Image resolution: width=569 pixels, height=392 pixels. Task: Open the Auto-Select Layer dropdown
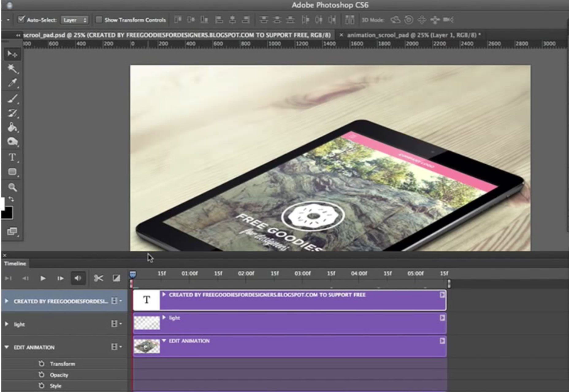pyautogui.click(x=75, y=20)
